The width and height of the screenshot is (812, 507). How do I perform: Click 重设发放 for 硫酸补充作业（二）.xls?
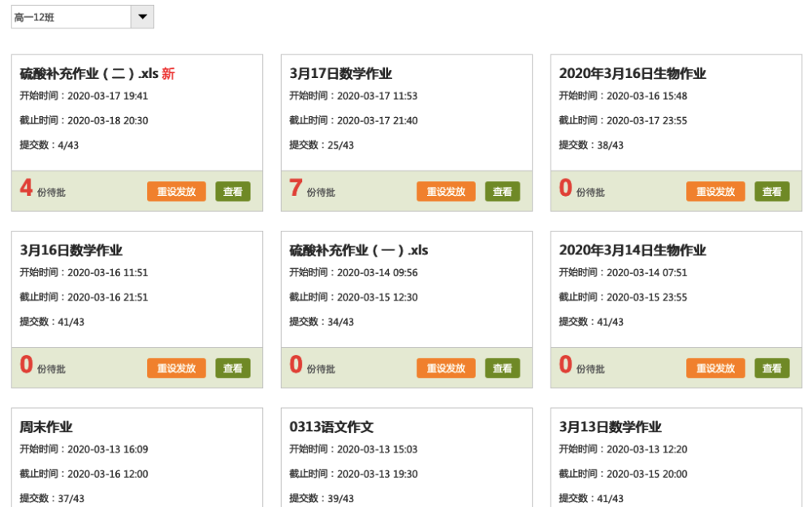point(176,191)
